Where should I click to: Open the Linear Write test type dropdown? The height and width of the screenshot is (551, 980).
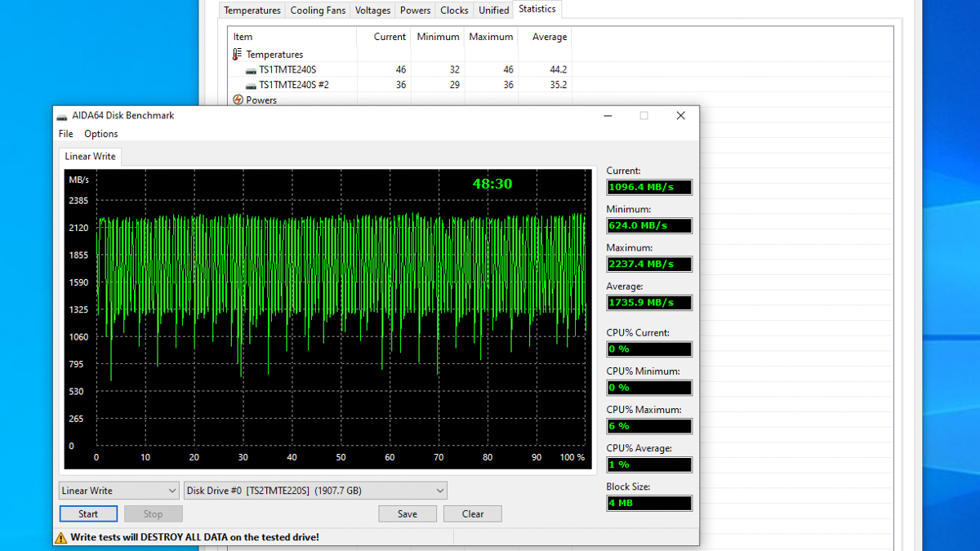(x=119, y=491)
